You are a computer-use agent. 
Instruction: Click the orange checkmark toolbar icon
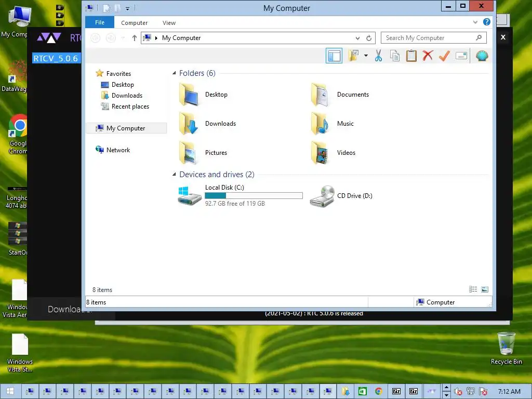tap(444, 56)
